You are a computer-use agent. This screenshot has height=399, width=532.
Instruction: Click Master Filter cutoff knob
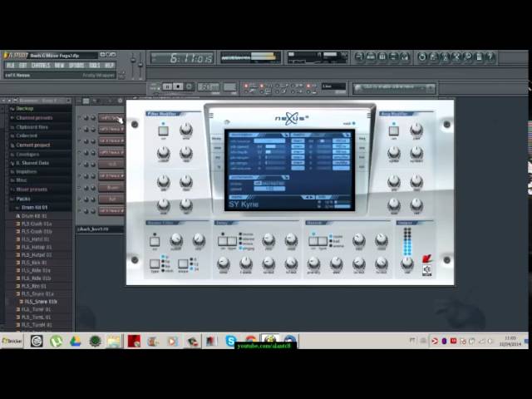click(x=176, y=239)
